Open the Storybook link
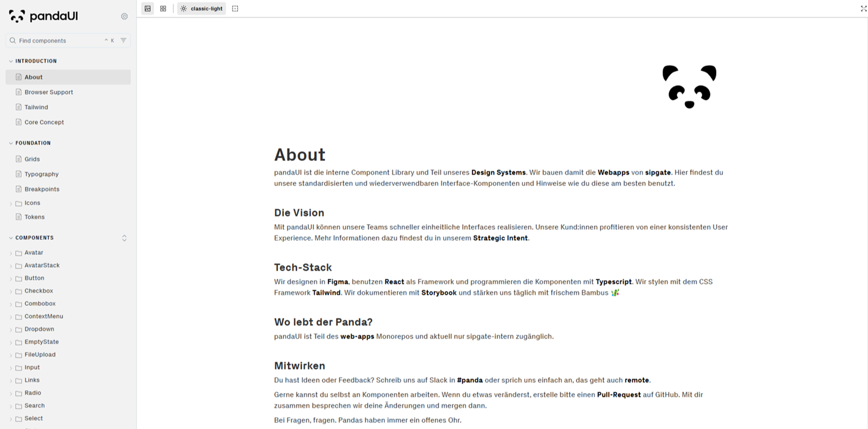This screenshot has height=429, width=868. tap(439, 293)
